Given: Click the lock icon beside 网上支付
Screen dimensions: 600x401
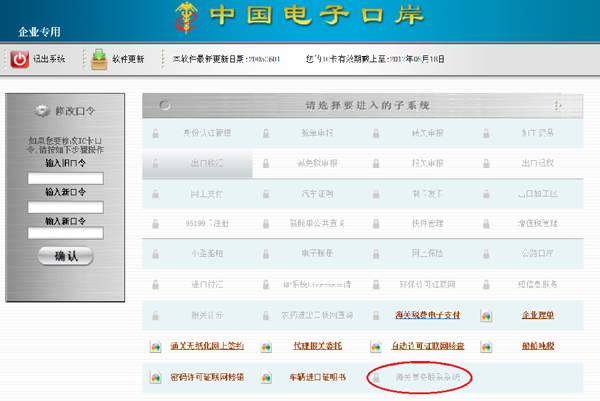Looking at the screenshot, I should 155,194.
